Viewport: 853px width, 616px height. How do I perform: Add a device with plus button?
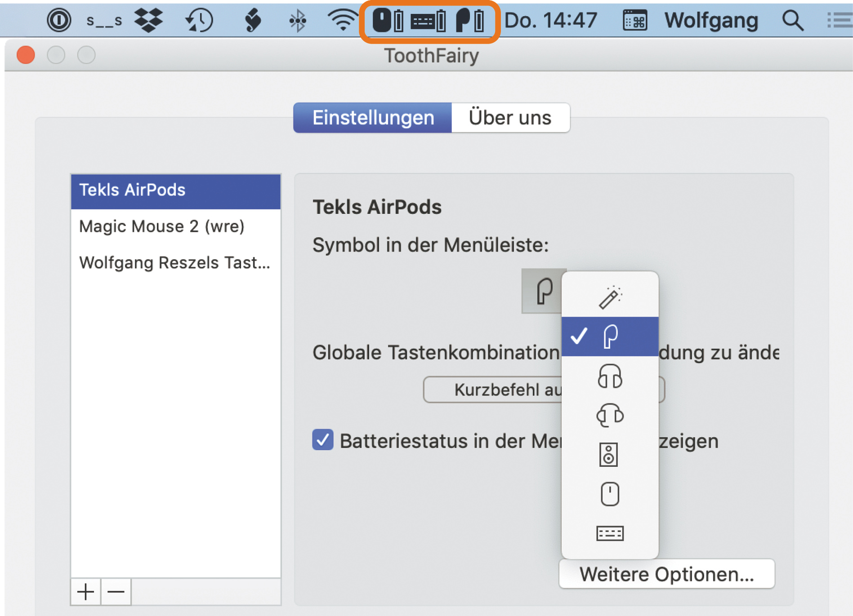[85, 592]
